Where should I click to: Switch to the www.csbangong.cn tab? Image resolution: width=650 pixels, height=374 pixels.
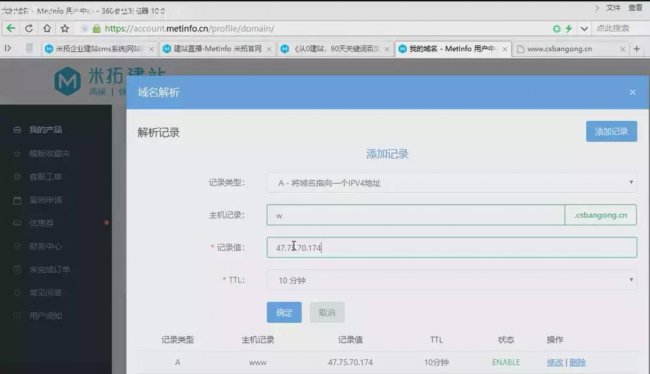coord(571,49)
